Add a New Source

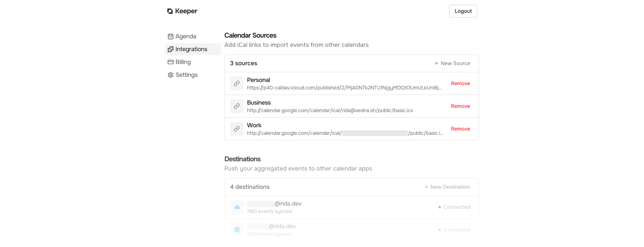[x=452, y=63]
